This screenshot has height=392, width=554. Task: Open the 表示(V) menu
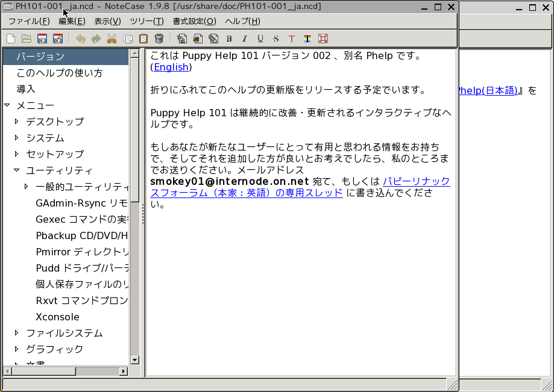(107, 21)
